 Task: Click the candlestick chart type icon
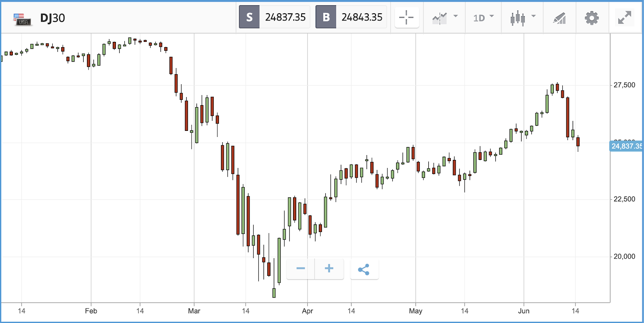point(518,18)
